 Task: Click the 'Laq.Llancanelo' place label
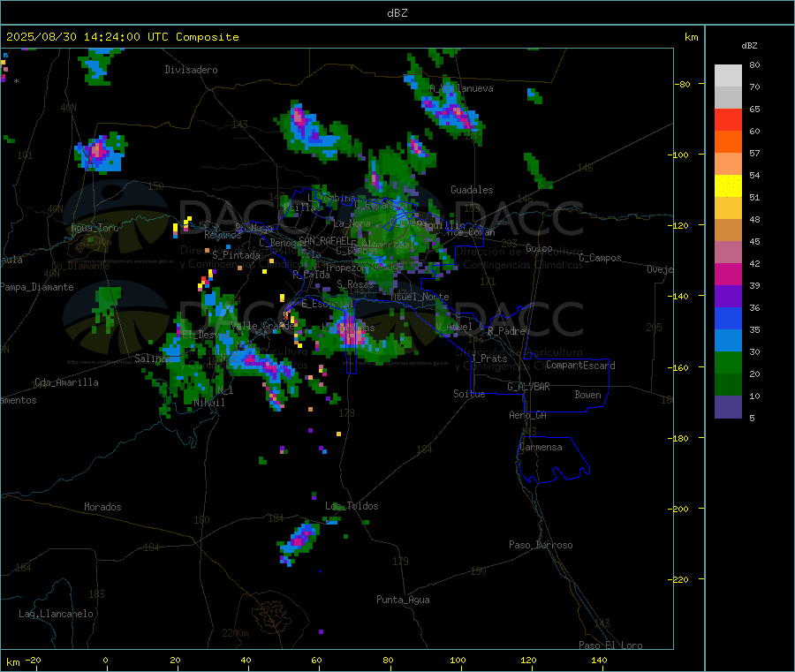pos(56,614)
